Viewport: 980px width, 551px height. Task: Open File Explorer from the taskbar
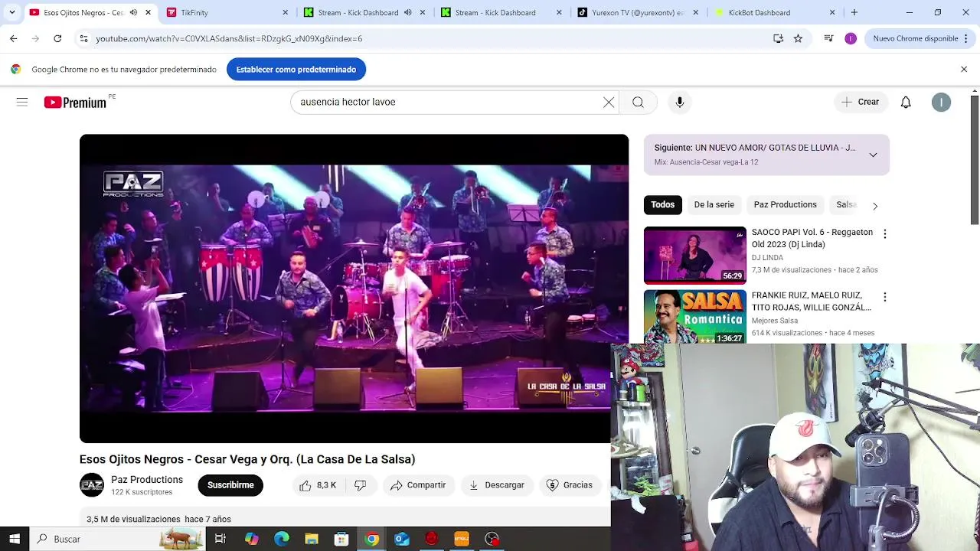coord(311,539)
